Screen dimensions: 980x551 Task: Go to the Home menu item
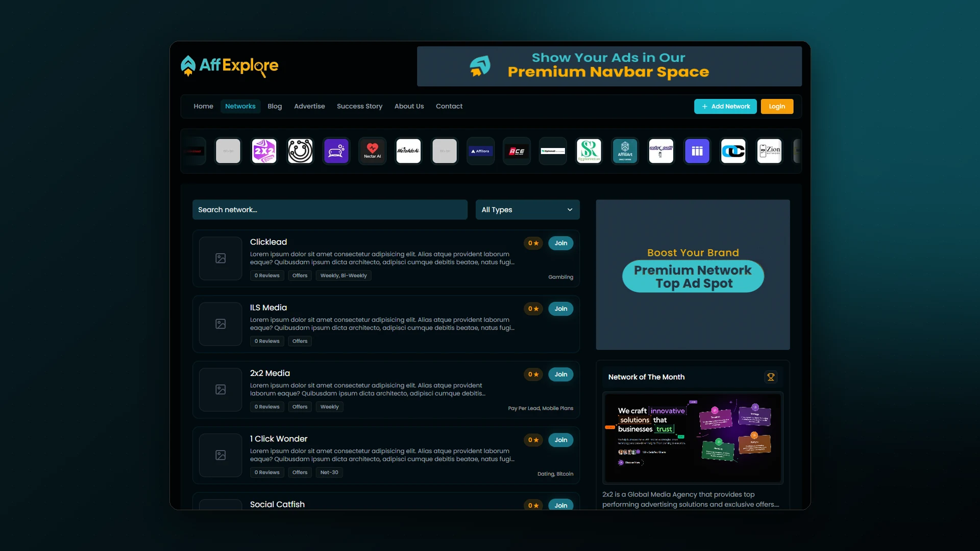pyautogui.click(x=203, y=106)
